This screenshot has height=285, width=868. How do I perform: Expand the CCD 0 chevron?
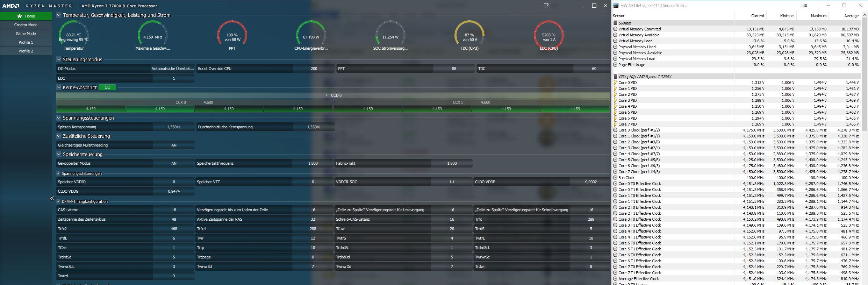326,95
